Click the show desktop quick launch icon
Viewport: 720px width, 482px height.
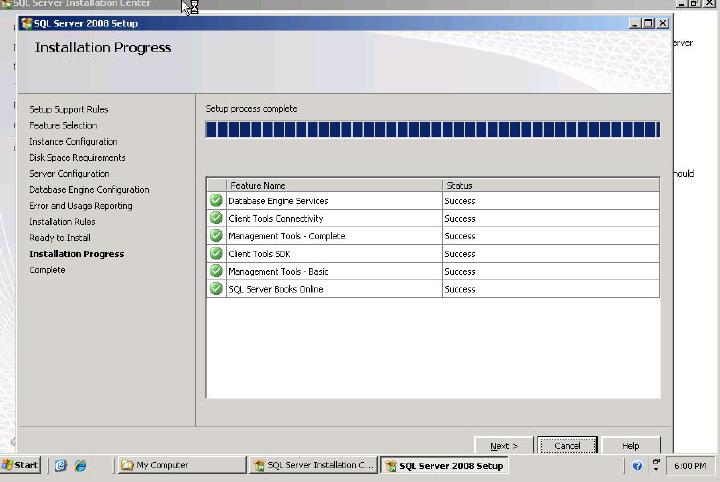point(60,465)
